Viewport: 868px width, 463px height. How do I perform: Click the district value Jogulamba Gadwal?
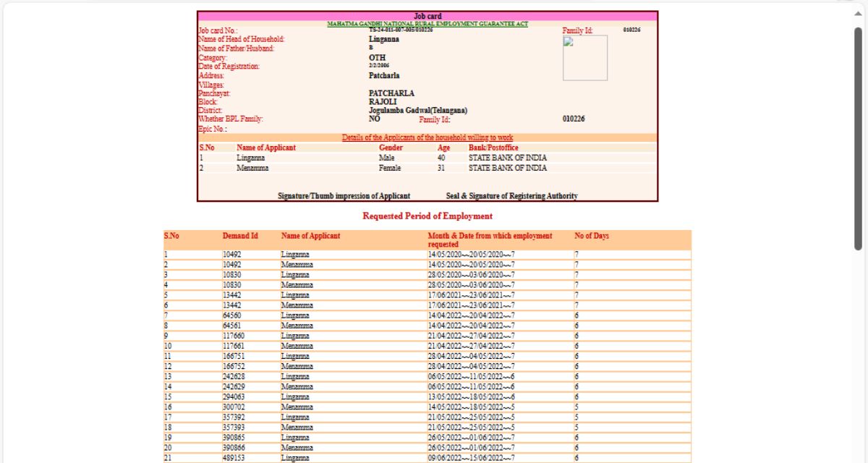point(417,111)
